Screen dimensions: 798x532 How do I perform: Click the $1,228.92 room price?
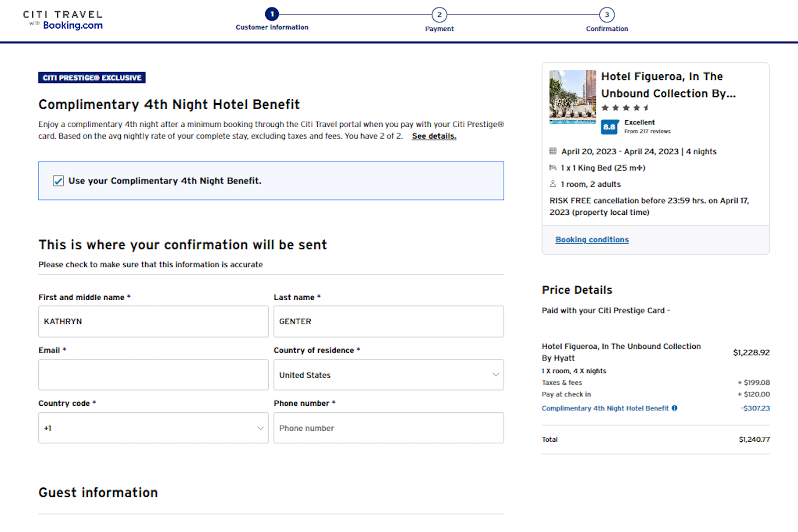[x=751, y=353]
